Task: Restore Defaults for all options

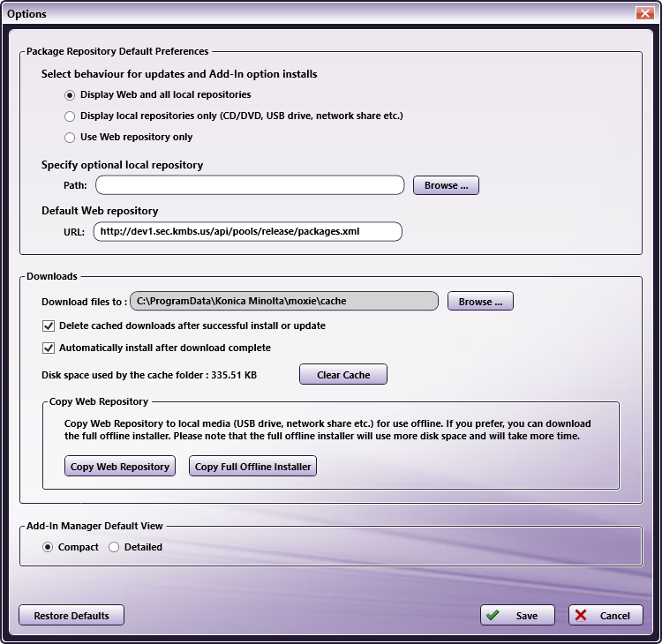Action: 71,615
